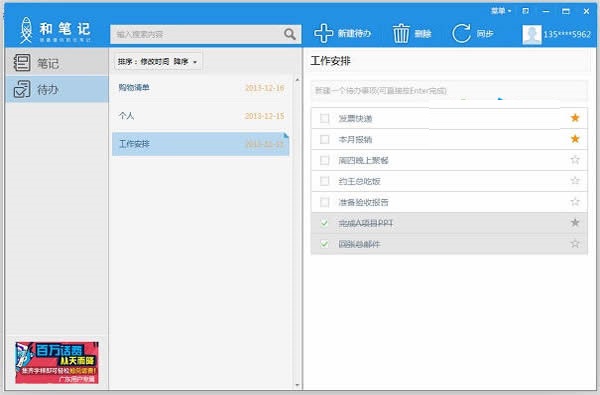
Task: Check the 约王总吃饭 checkbox
Action: [324, 181]
